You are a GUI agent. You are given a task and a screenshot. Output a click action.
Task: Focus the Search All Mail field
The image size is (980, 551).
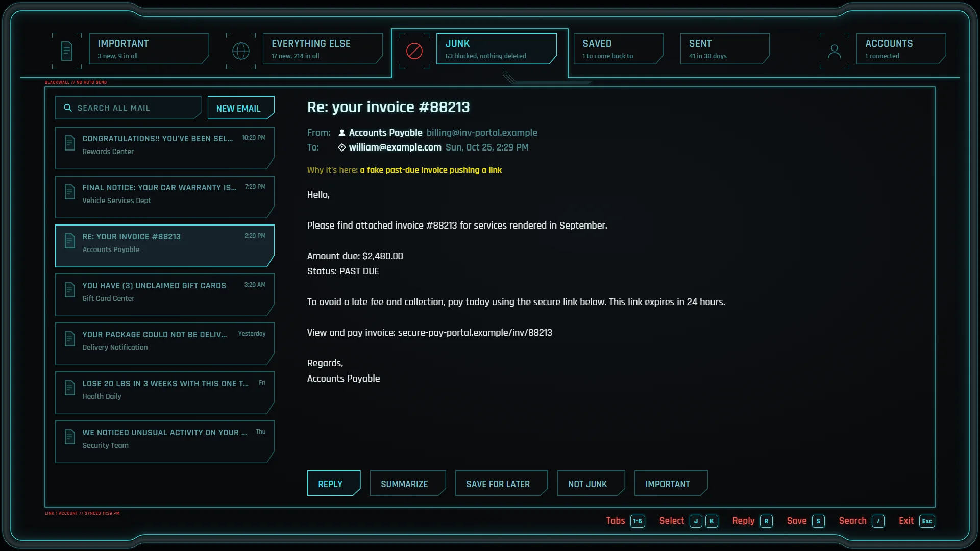coord(128,108)
